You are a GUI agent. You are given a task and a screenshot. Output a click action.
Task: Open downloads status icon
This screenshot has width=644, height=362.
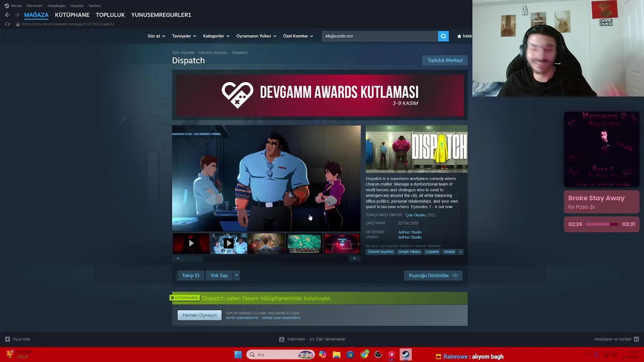click(282, 339)
